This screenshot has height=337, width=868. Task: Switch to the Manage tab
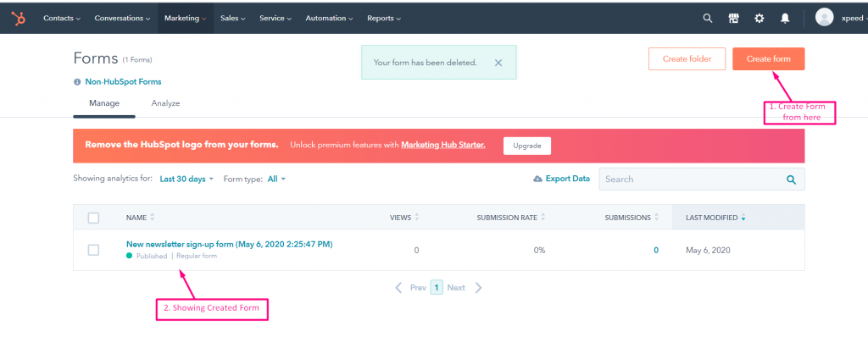click(104, 103)
